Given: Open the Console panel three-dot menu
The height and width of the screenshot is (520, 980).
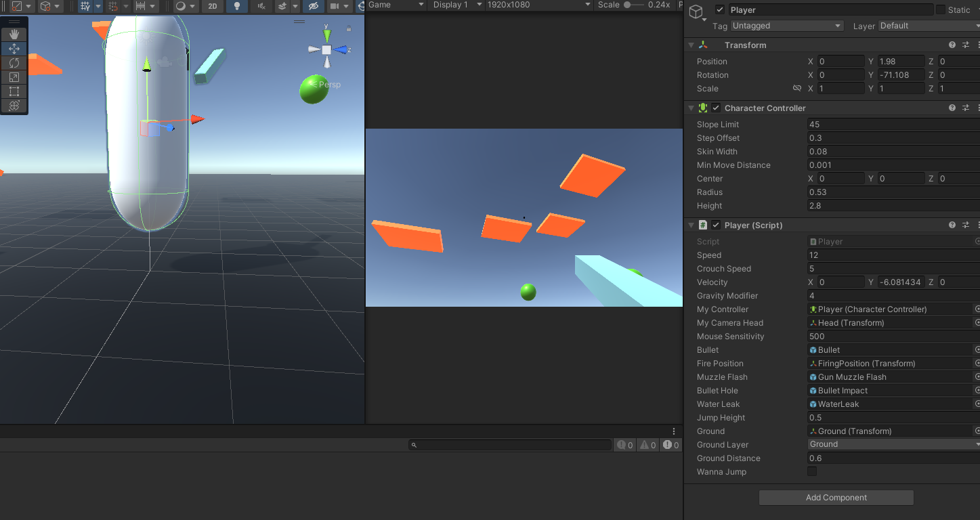Looking at the screenshot, I should tap(674, 431).
